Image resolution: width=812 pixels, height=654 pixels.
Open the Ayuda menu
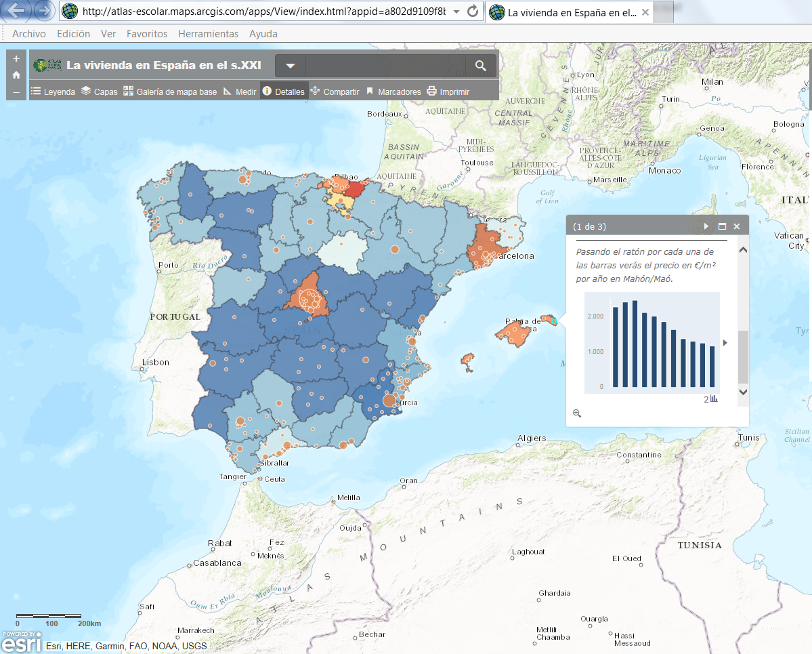coord(263,34)
